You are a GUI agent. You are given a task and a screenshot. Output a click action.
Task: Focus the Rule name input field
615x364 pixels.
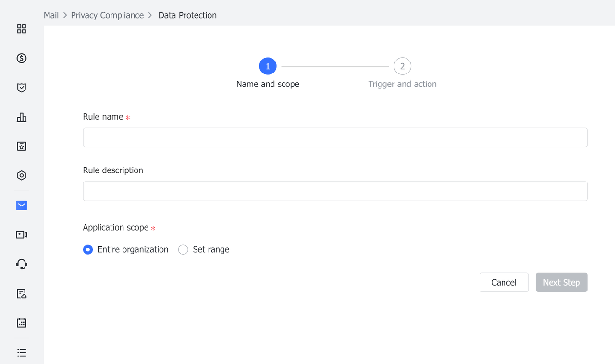(335, 137)
